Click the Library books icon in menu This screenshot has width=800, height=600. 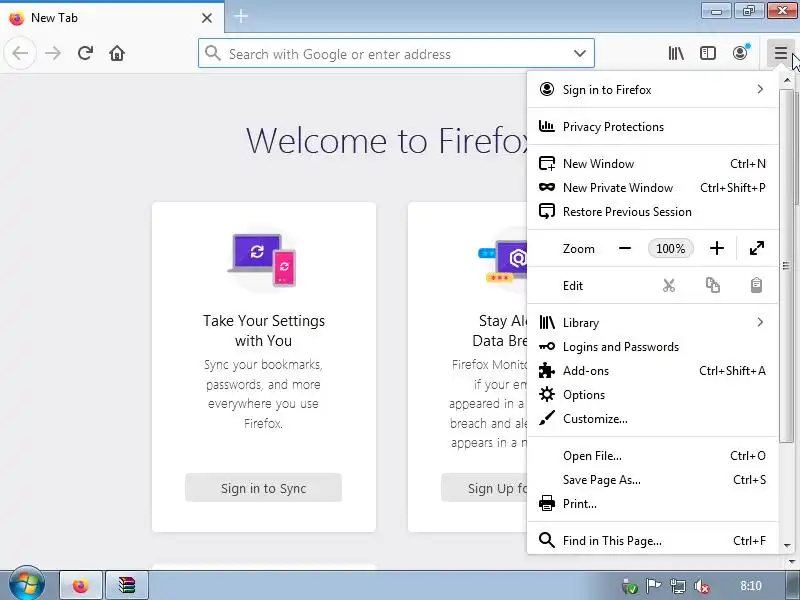coord(547,322)
